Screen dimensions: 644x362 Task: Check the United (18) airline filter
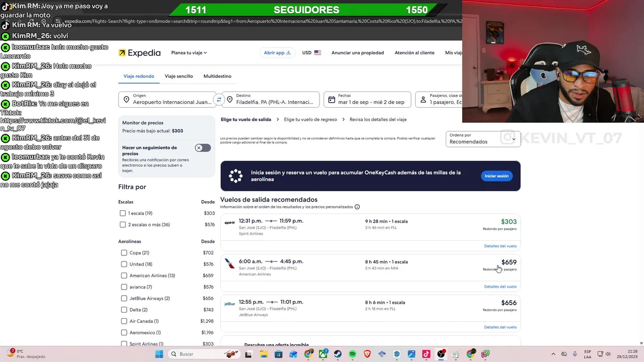click(124, 264)
